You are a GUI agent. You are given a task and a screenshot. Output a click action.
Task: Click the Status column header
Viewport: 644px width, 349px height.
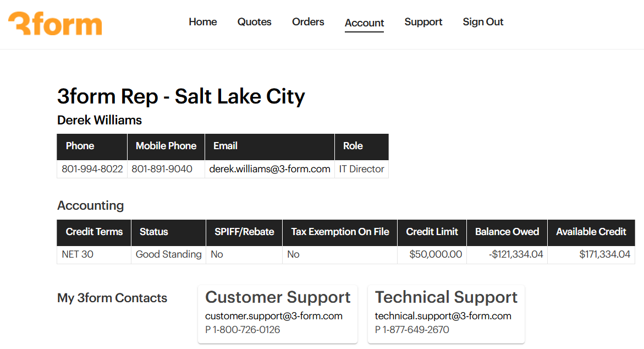[x=154, y=232]
